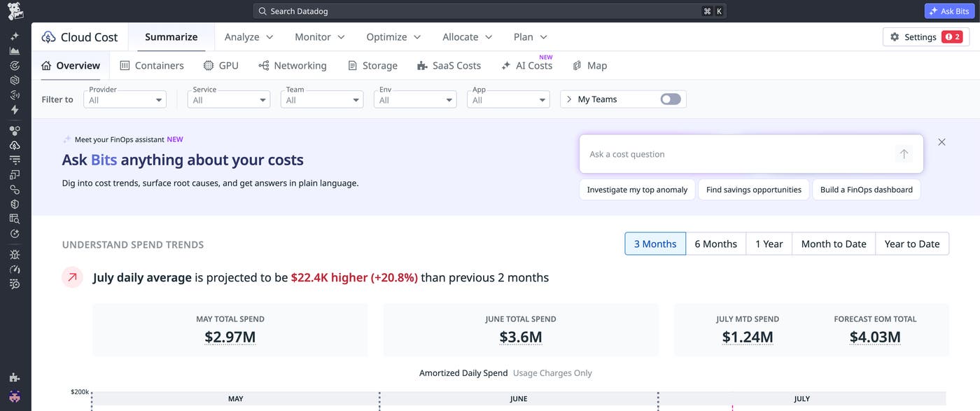Open the pixel-art user avatar

coord(15,396)
